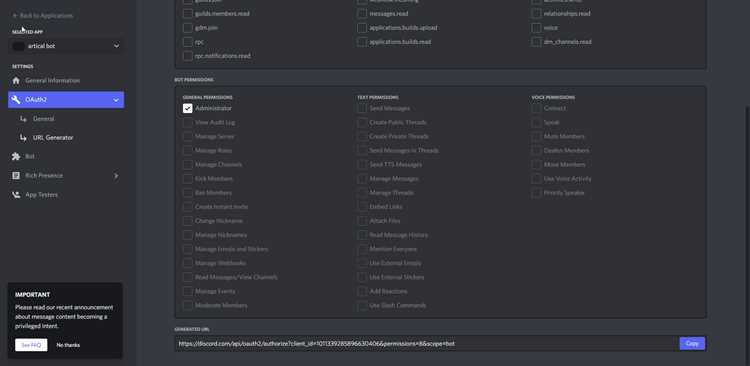Enable the gdm.join scope
The height and width of the screenshot is (366, 750).
[188, 28]
